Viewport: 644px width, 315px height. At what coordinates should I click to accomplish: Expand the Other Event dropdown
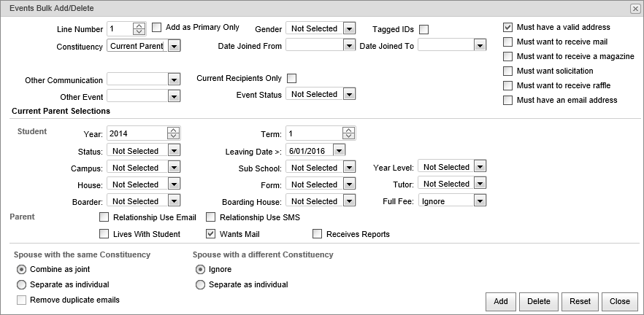pos(174,96)
